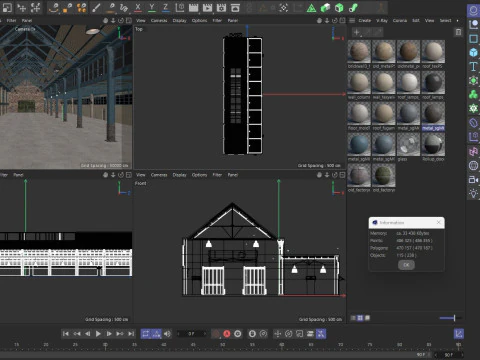This screenshot has height=360, width=480.
Task: Select the Rollup_door half-black material thumbnail
Action: click(433, 144)
